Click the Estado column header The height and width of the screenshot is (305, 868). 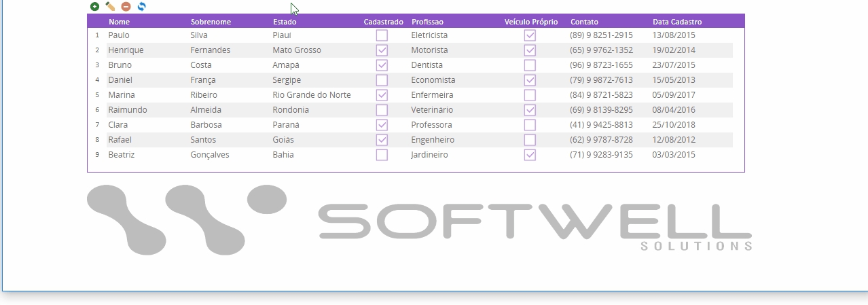285,22
